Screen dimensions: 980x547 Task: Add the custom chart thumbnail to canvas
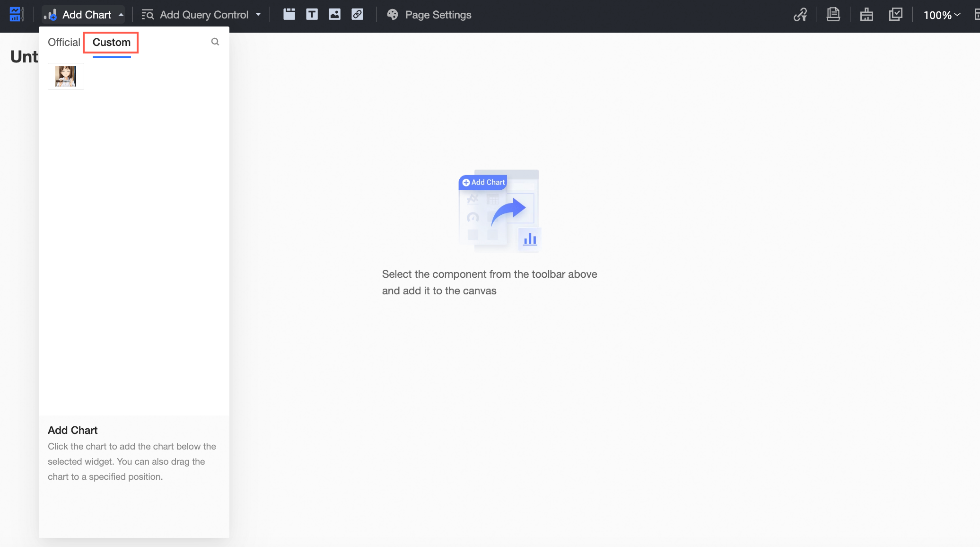pyautogui.click(x=66, y=76)
